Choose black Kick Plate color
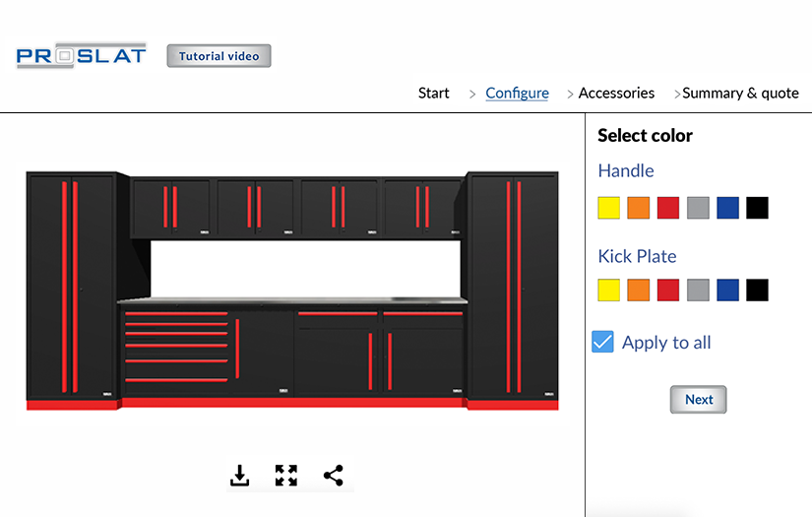812x517 pixels. coord(757,291)
